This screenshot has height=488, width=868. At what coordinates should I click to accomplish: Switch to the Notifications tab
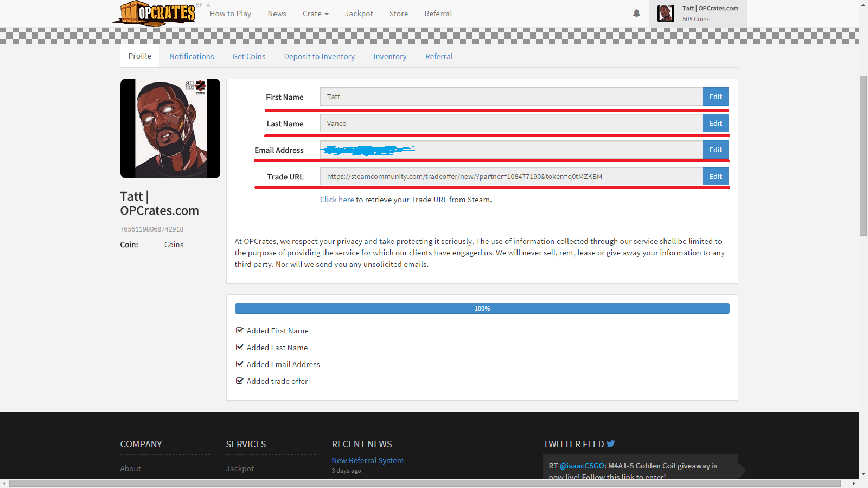pyautogui.click(x=192, y=56)
